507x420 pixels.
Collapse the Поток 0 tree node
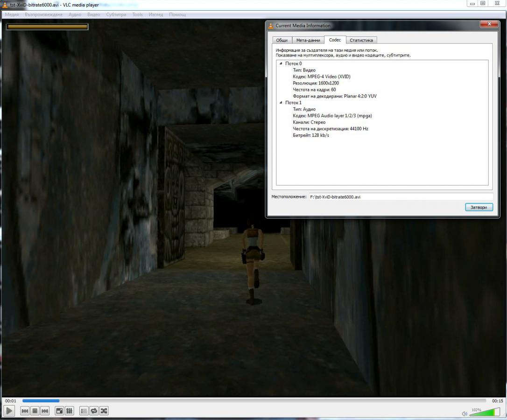(x=281, y=63)
